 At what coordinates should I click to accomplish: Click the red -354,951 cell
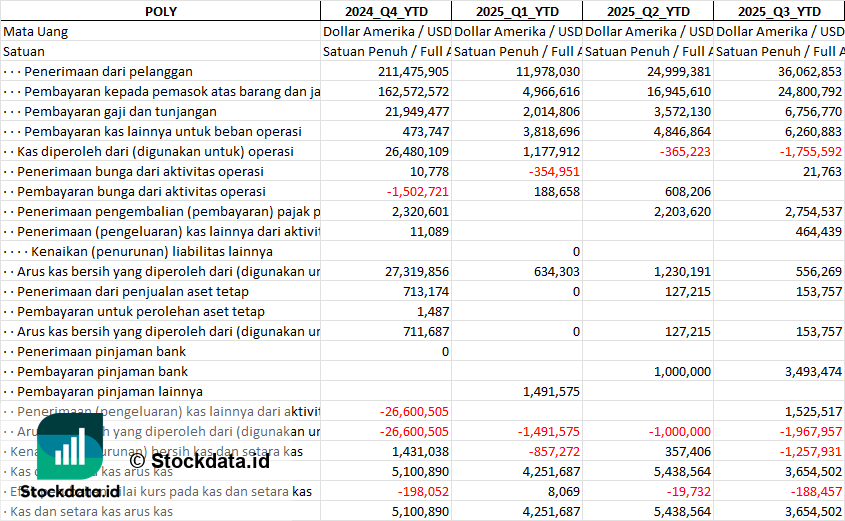[x=517, y=171]
